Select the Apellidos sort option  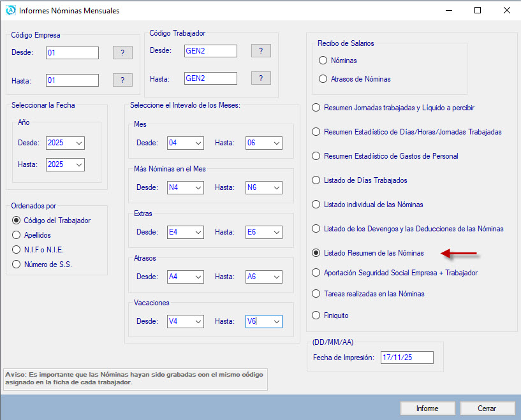coord(17,235)
